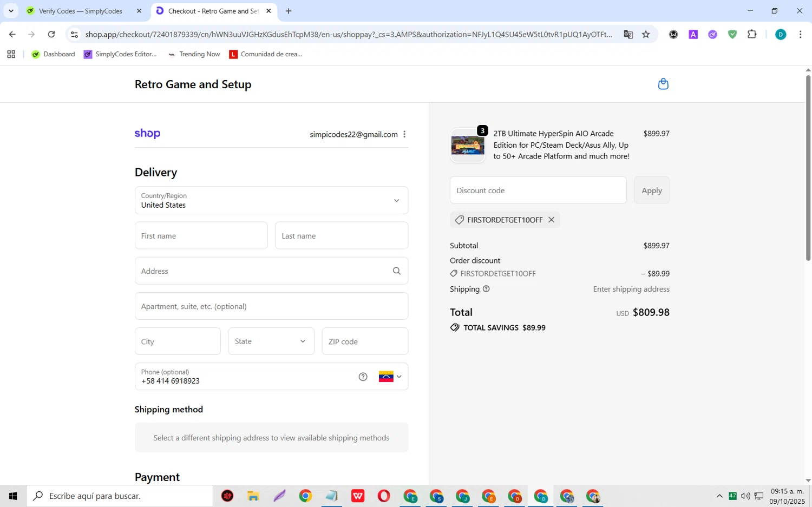View site information icon in address bar
Viewport: 812px width, 507px height.
coord(75,35)
